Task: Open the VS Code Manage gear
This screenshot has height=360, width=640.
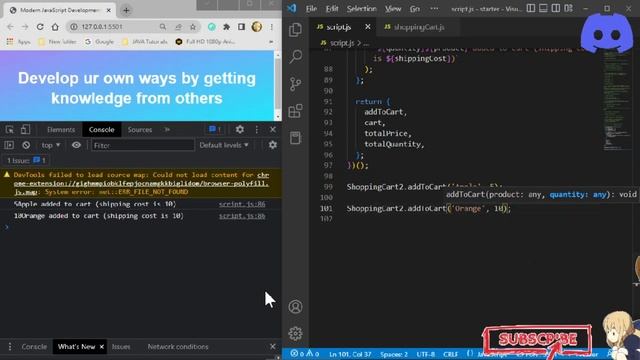Action: click(296, 333)
